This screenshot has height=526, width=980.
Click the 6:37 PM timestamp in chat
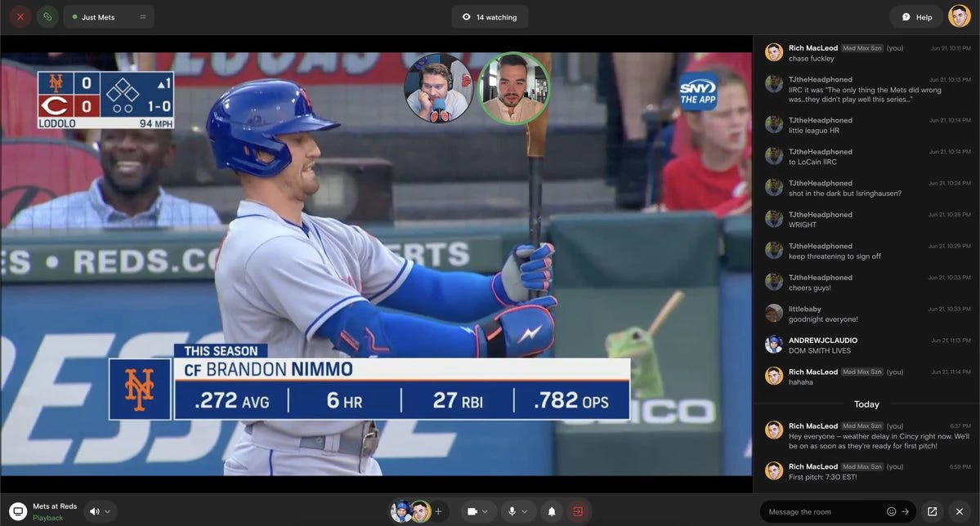(x=960, y=426)
